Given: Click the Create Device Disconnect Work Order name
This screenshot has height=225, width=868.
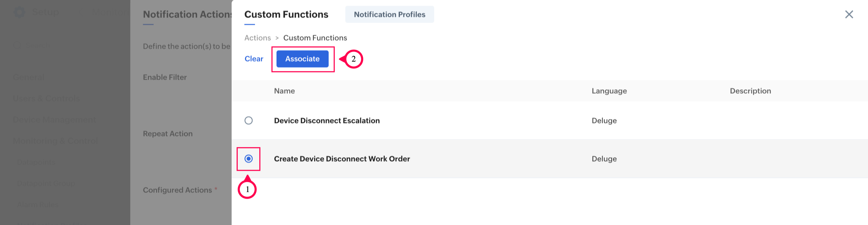Looking at the screenshot, I should click(x=342, y=159).
